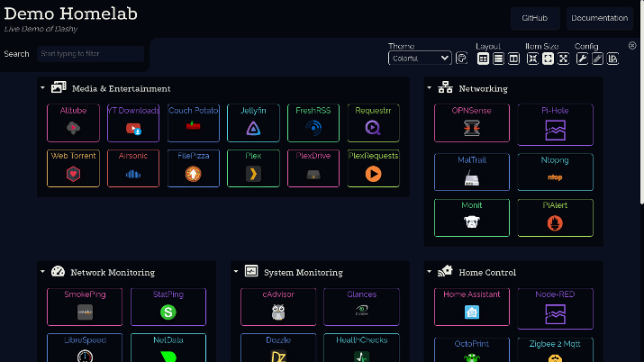Open the Airsonic tile
Screen dimensions: 644x362
(133, 168)
